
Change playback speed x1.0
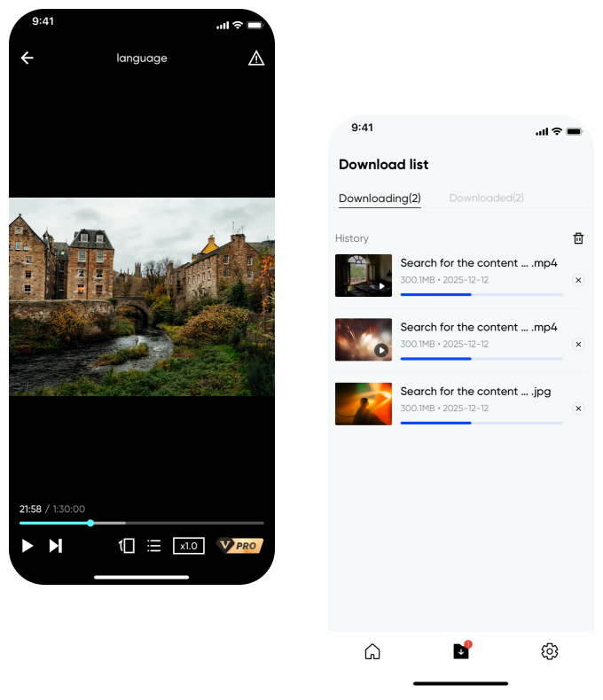pyautogui.click(x=189, y=546)
